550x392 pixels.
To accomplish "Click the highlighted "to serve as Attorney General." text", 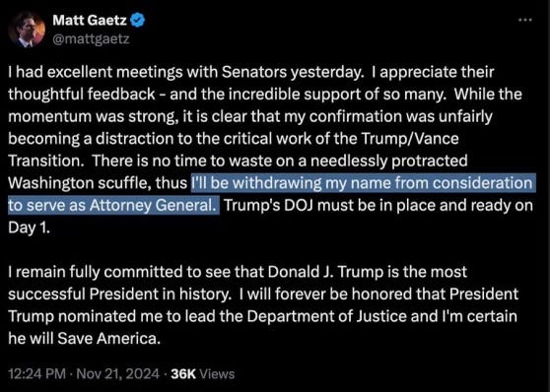I will point(113,206).
